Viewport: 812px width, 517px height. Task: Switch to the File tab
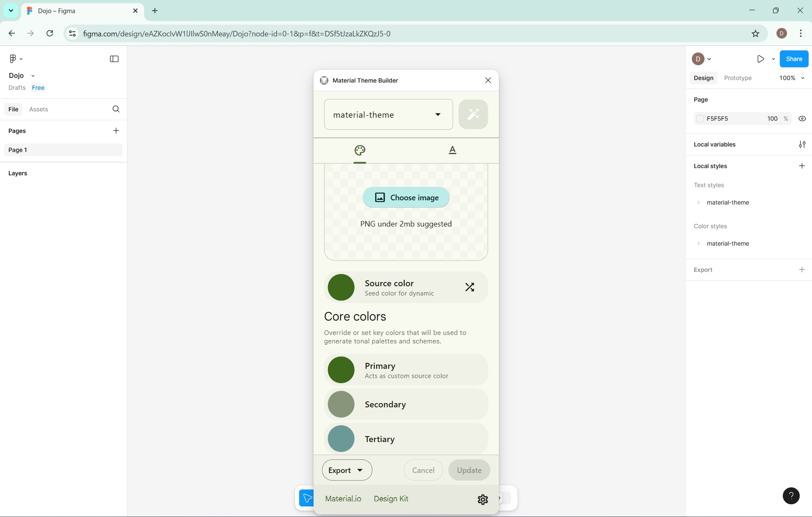(14, 109)
